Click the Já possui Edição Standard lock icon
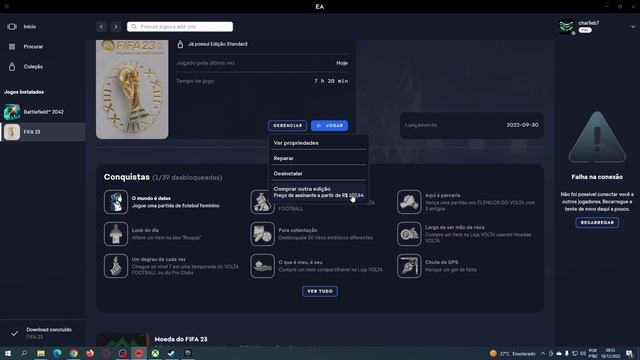640x360 pixels. (180, 44)
